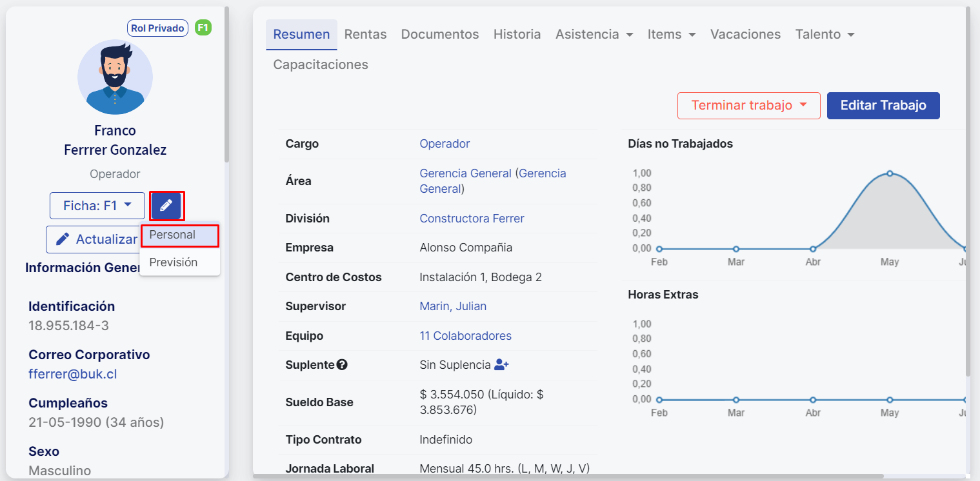Open the Asistencia tab dropdown
Image resolution: width=980 pixels, height=481 pixels.
[x=594, y=34]
